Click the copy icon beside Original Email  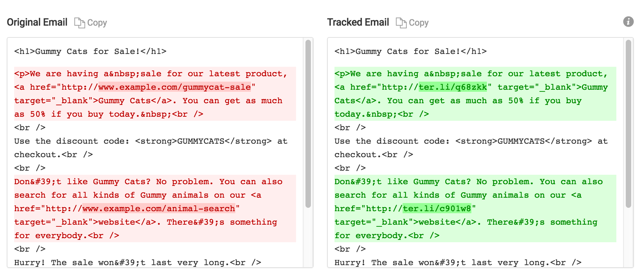point(80,23)
